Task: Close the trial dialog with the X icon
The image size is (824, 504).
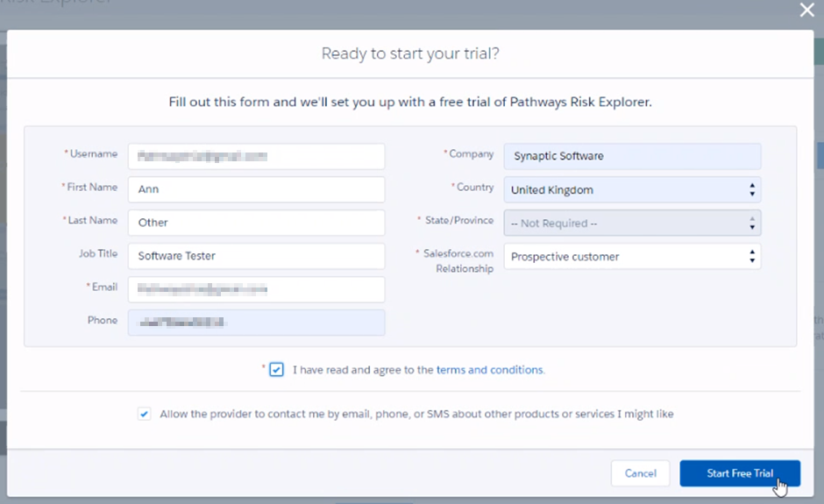Action: [806, 11]
